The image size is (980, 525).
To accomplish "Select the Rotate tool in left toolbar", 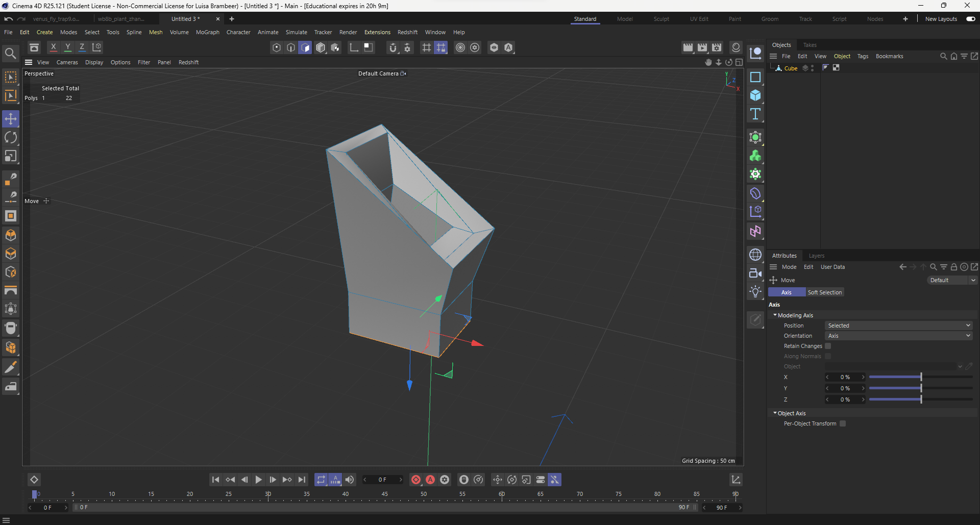I will click(x=11, y=137).
